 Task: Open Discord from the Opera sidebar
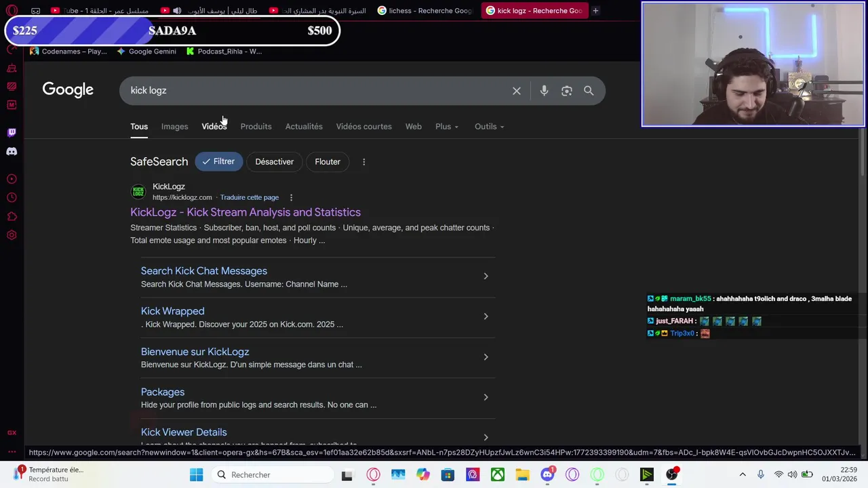(12, 151)
